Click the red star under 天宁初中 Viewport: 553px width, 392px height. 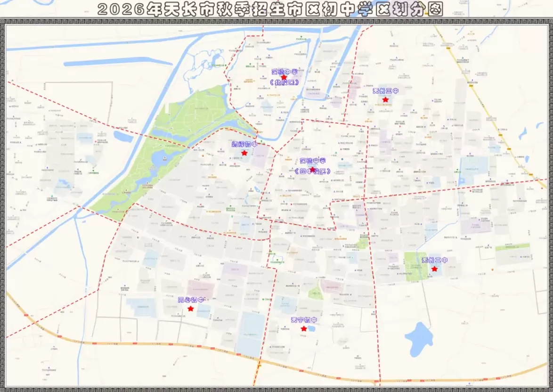304,328
